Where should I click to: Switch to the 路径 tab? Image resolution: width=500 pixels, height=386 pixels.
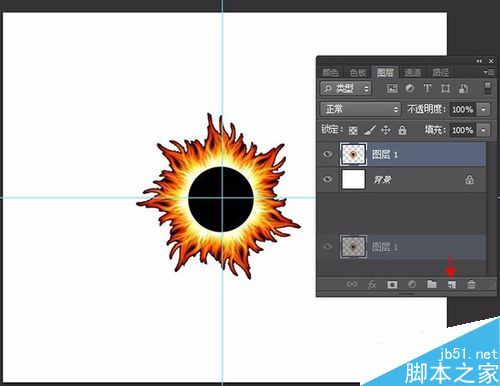point(440,72)
